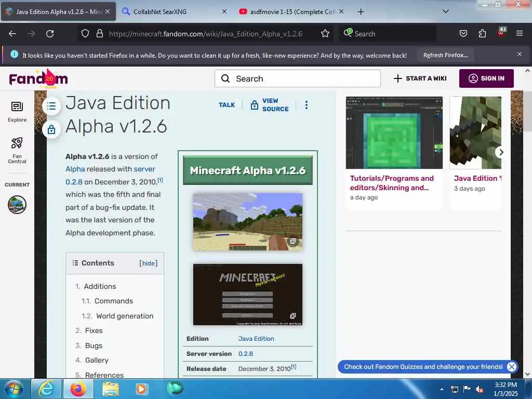
Task: Click the page protection lock icon beside title
Action: (x=51, y=129)
